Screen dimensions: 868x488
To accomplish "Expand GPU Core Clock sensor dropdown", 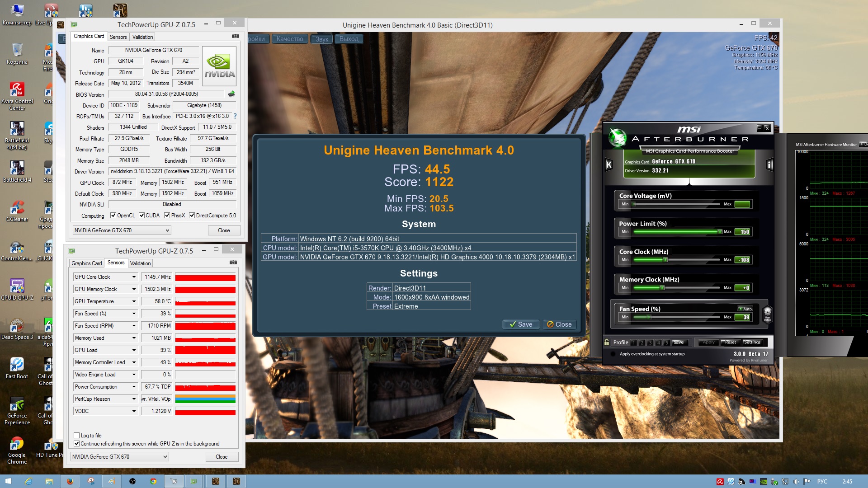I will point(134,277).
